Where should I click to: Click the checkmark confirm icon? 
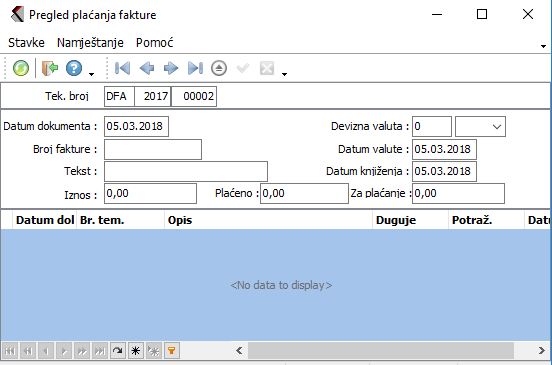point(243,68)
